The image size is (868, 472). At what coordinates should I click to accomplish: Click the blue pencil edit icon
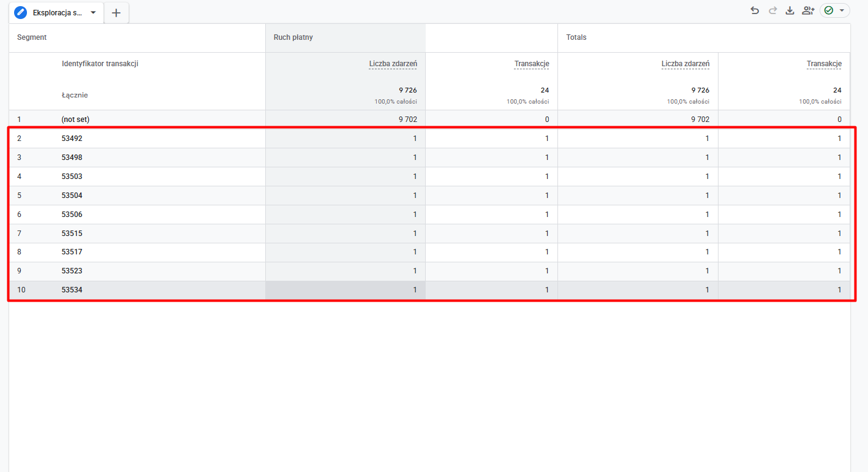pyautogui.click(x=21, y=12)
